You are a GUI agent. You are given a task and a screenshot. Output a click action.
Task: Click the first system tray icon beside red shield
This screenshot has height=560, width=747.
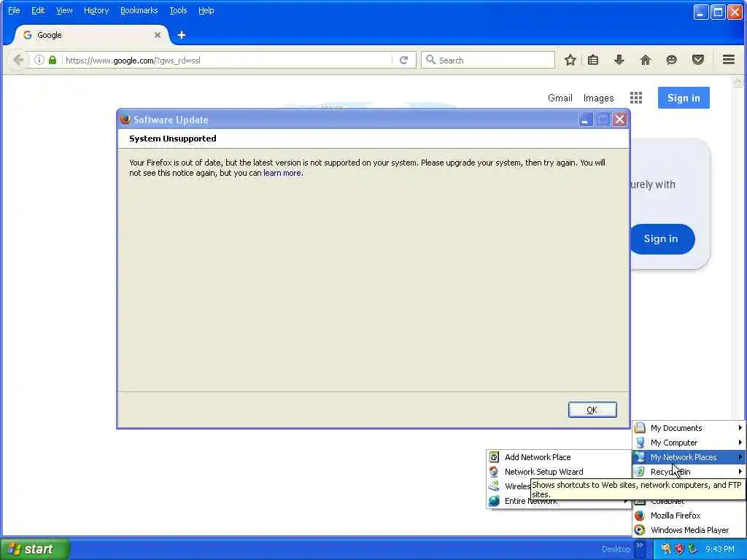pos(666,549)
